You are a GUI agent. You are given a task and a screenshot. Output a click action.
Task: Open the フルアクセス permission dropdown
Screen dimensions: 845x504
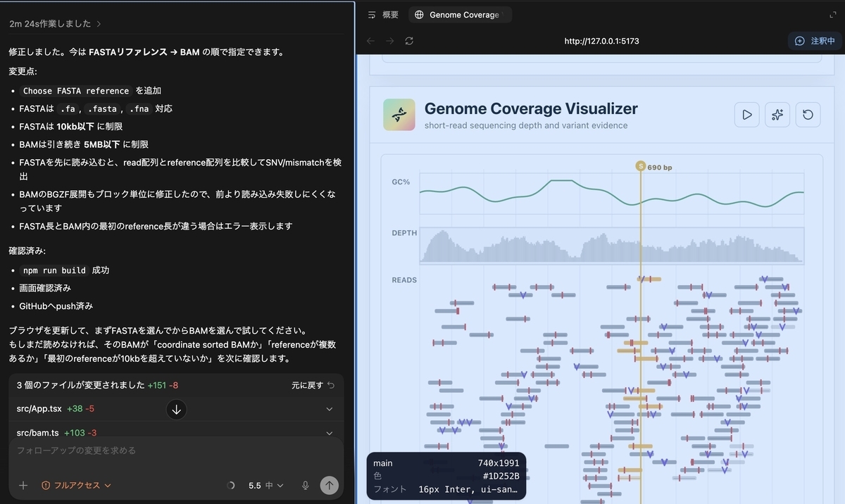coord(76,485)
